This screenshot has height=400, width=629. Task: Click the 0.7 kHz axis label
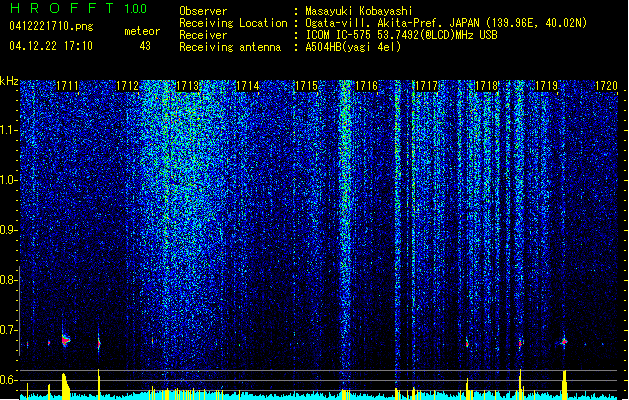7,330
